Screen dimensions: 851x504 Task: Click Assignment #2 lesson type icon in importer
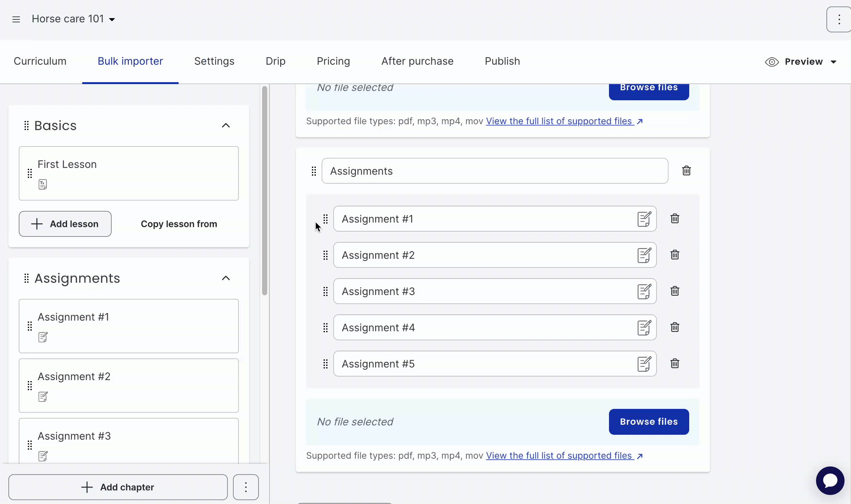pos(644,255)
